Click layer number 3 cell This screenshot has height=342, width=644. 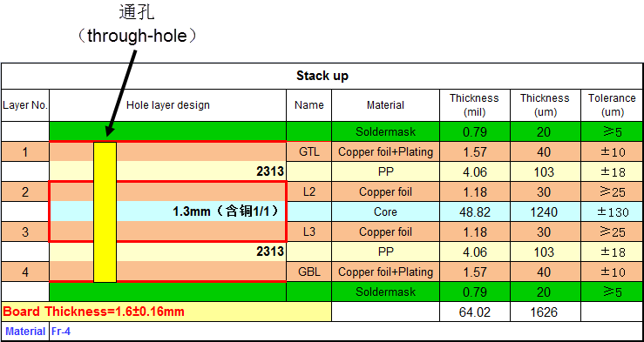click(25, 232)
